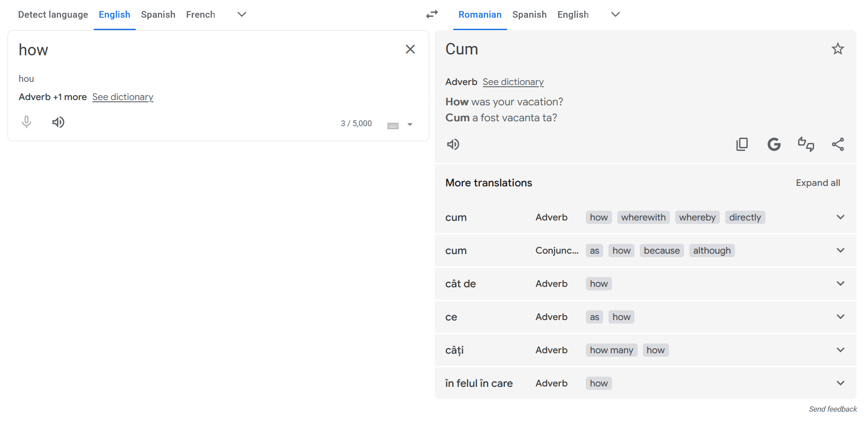Select Spanish source language tab
Image resolution: width=868 pixels, height=432 pixels.
158,15
